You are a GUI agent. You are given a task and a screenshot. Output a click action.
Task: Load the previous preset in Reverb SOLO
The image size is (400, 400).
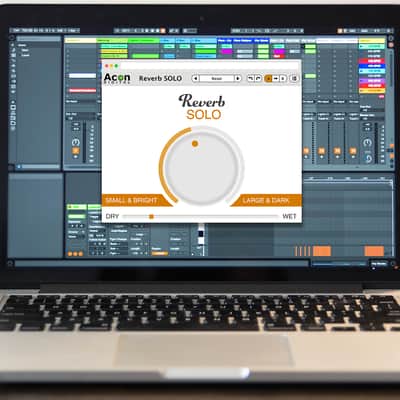coord(196,78)
